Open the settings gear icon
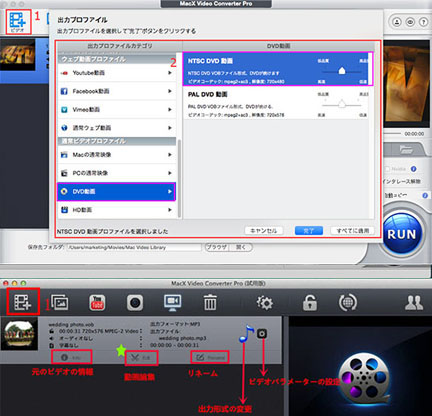This screenshot has height=416, width=432. click(x=265, y=303)
